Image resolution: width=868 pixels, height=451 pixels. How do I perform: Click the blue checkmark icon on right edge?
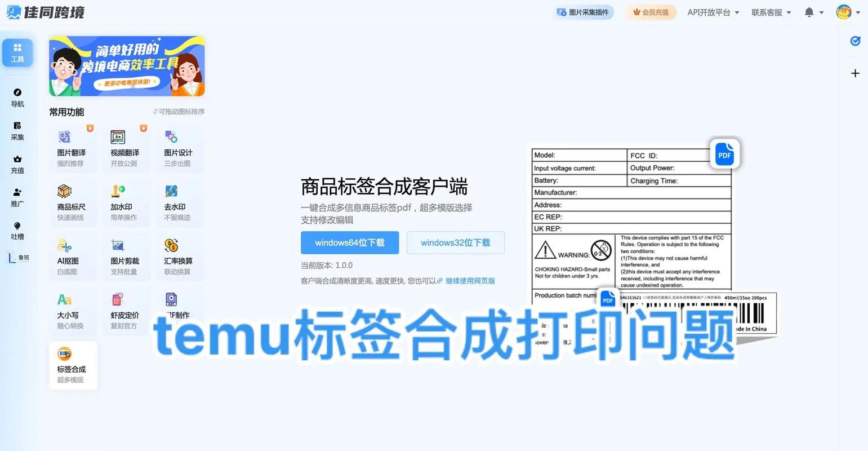(855, 41)
